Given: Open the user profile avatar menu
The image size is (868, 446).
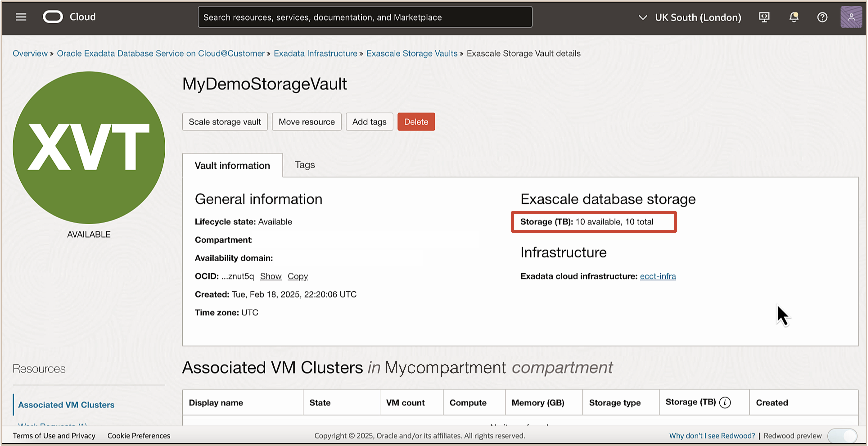Looking at the screenshot, I should (851, 17).
